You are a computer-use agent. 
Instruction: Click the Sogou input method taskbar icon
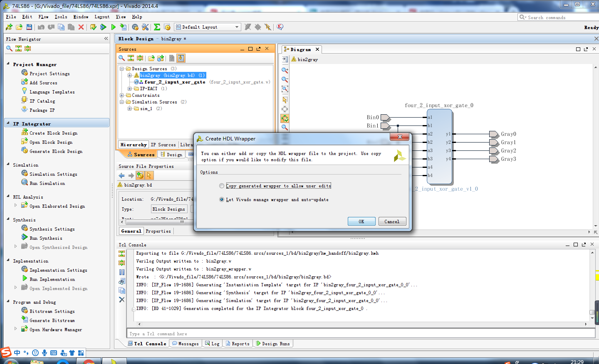(x=6, y=352)
